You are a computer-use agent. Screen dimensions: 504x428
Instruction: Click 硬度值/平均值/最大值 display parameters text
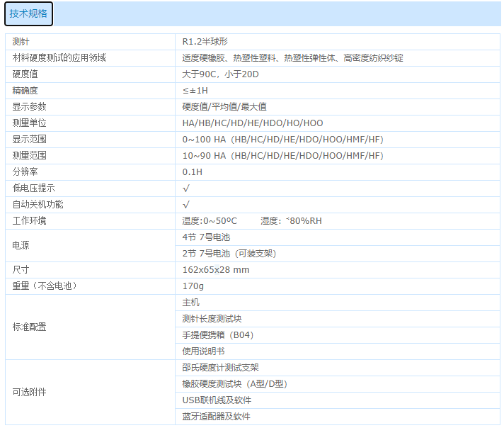point(224,107)
